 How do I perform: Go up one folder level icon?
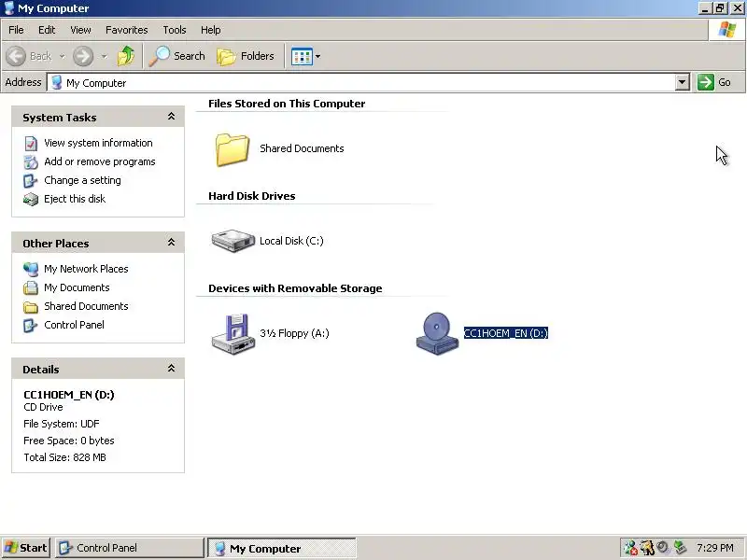point(126,56)
